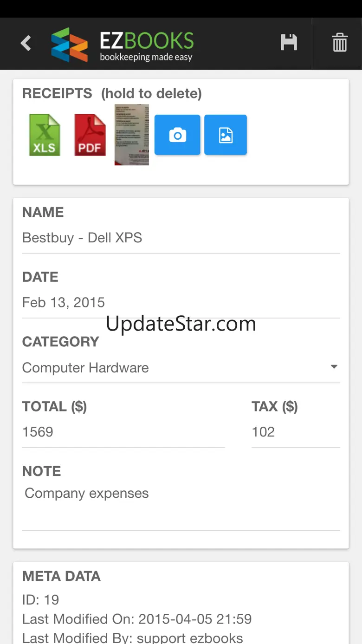Tap the ID: 19 metadata line

41,600
